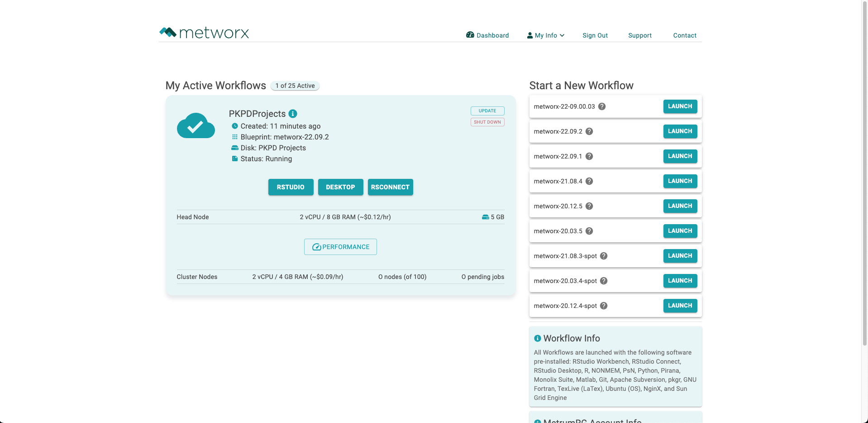Click Created: 11 minutes ago text
This screenshot has width=868, height=423.
pyautogui.click(x=281, y=126)
